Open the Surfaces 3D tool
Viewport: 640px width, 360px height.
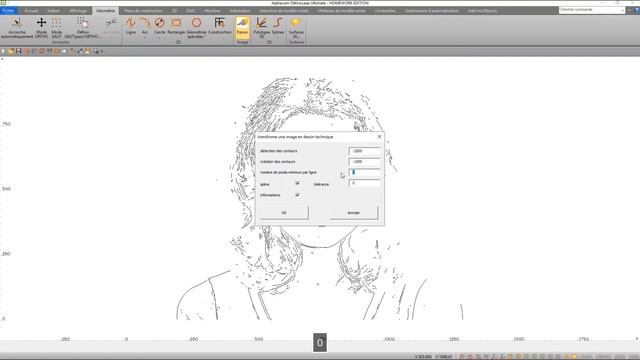(296, 28)
